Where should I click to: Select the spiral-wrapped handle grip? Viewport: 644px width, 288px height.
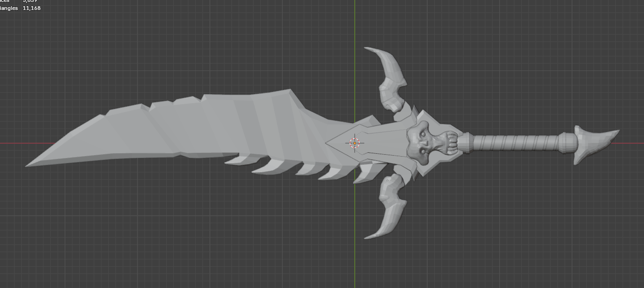coord(515,142)
